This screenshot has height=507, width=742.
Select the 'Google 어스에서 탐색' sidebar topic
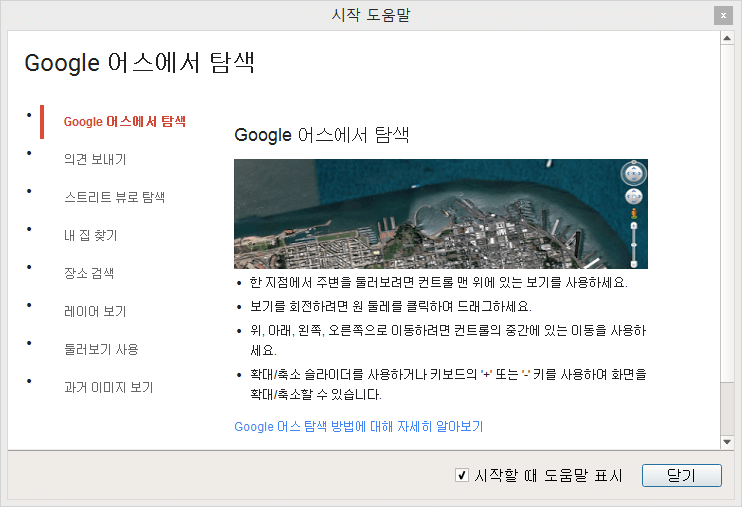(125, 122)
